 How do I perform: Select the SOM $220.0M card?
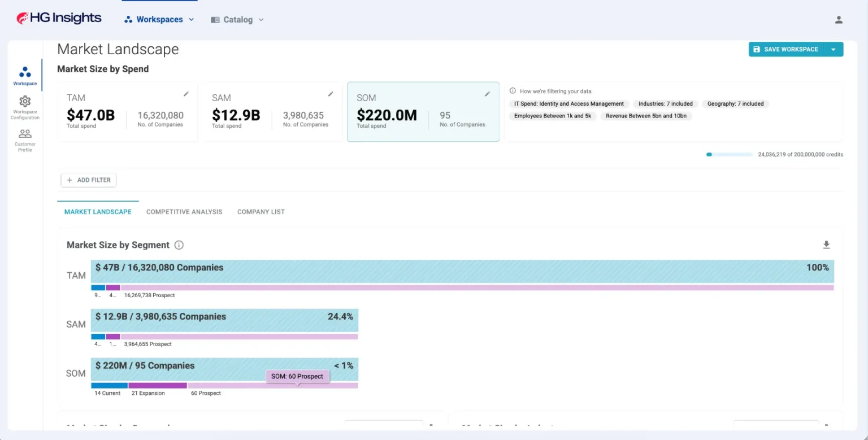tap(423, 112)
